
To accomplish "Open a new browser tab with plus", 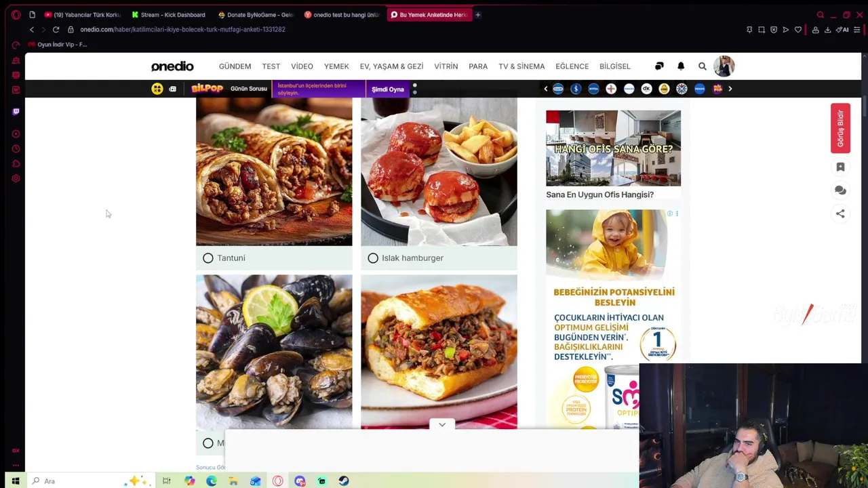I will tap(477, 15).
